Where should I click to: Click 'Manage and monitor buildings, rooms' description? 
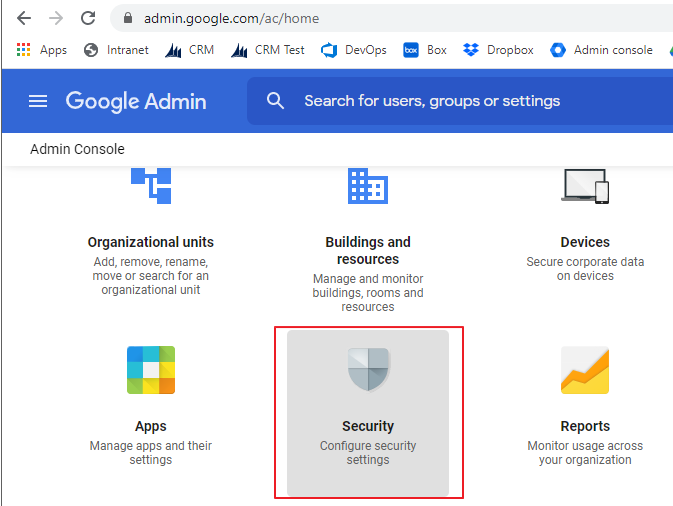coord(368,293)
